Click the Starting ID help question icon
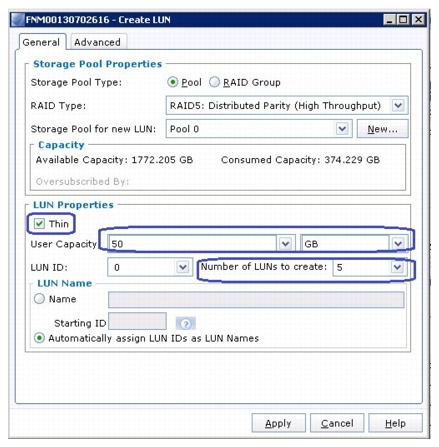Viewport: 439px width, 447px height. [x=185, y=323]
